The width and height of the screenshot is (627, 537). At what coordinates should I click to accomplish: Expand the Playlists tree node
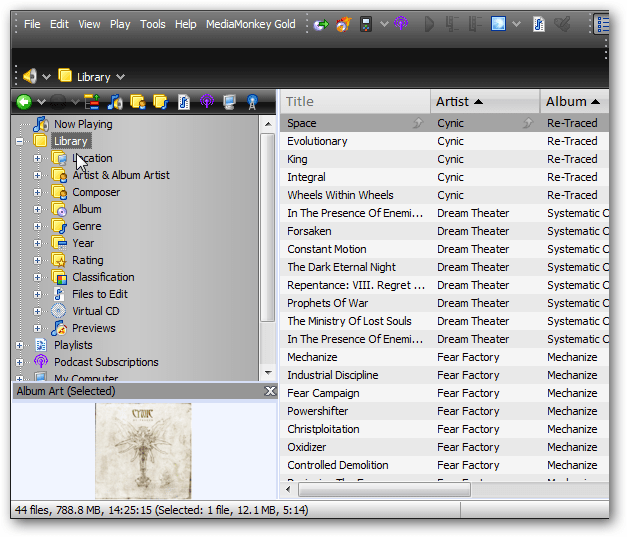pos(19,345)
